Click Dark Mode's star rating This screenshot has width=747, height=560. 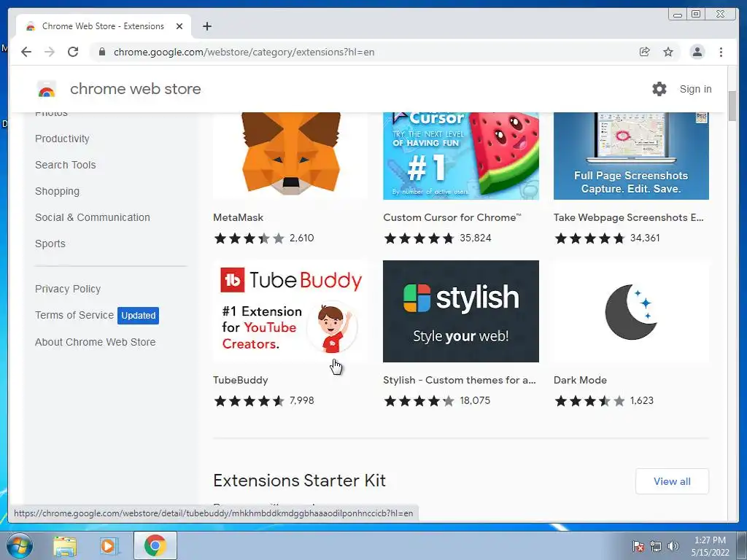tap(589, 401)
